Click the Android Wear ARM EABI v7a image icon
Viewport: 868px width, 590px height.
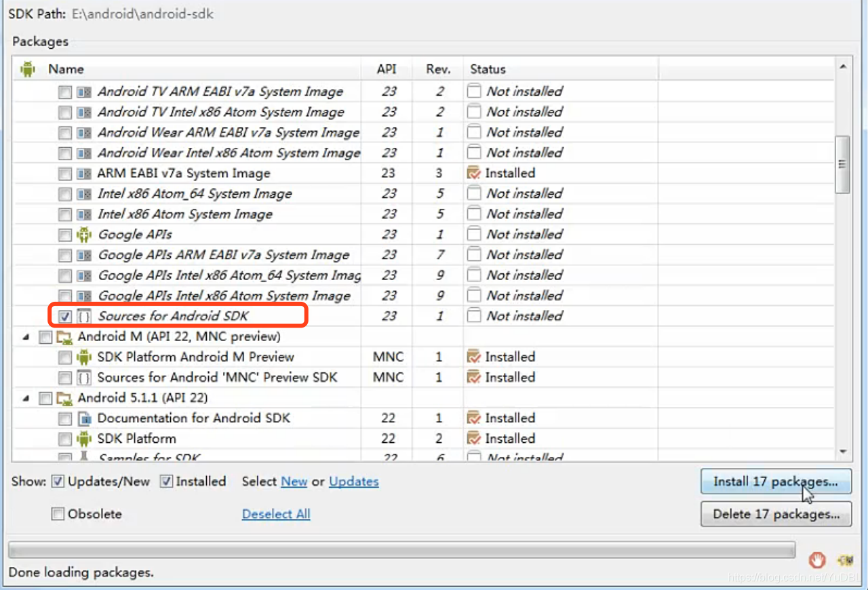[x=84, y=132]
